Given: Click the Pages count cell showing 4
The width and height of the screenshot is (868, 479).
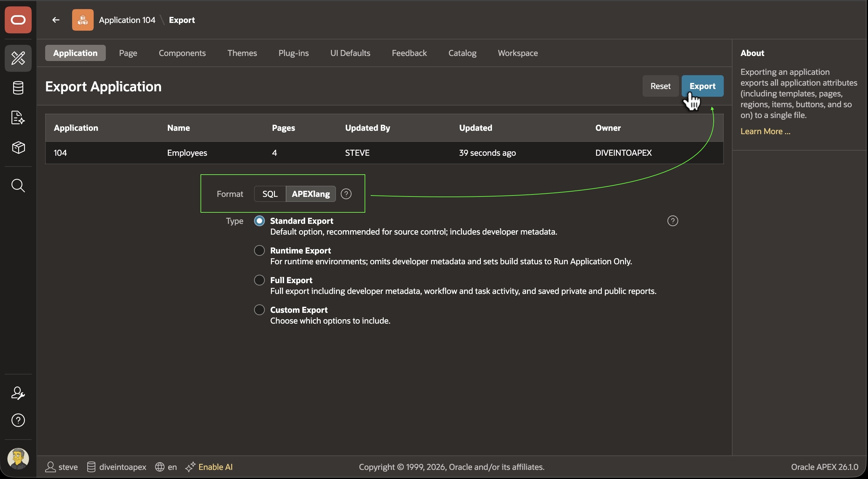Looking at the screenshot, I should point(274,153).
